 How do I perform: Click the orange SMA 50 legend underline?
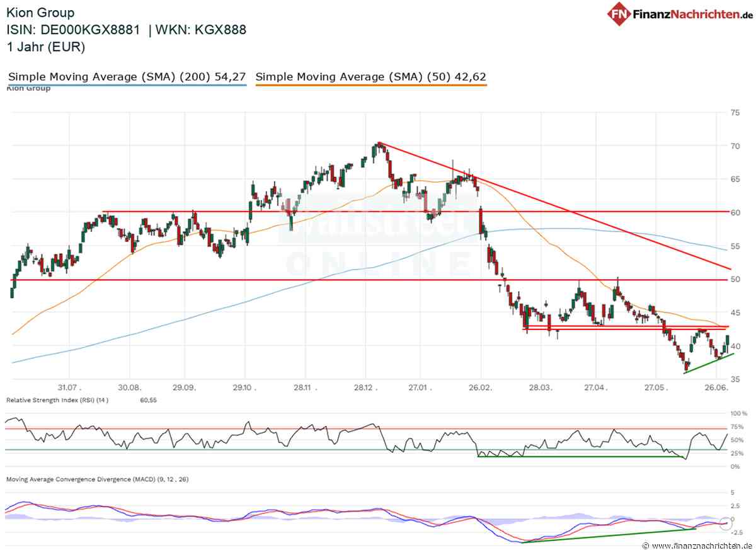371,85
